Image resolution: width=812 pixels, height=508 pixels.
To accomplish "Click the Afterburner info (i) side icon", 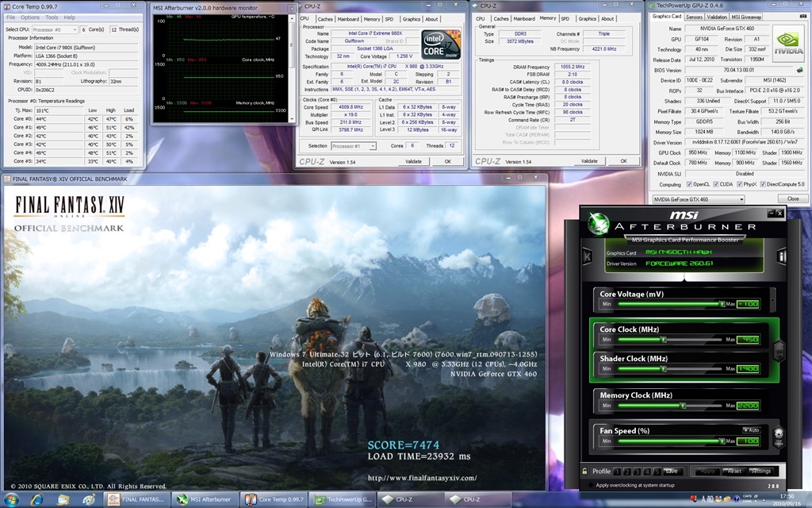I will click(782, 256).
